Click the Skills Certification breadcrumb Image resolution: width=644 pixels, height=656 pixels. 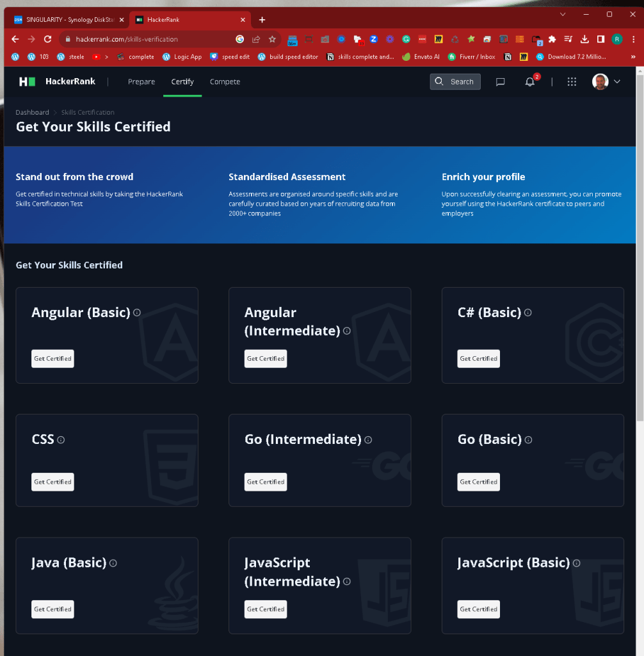tap(88, 112)
